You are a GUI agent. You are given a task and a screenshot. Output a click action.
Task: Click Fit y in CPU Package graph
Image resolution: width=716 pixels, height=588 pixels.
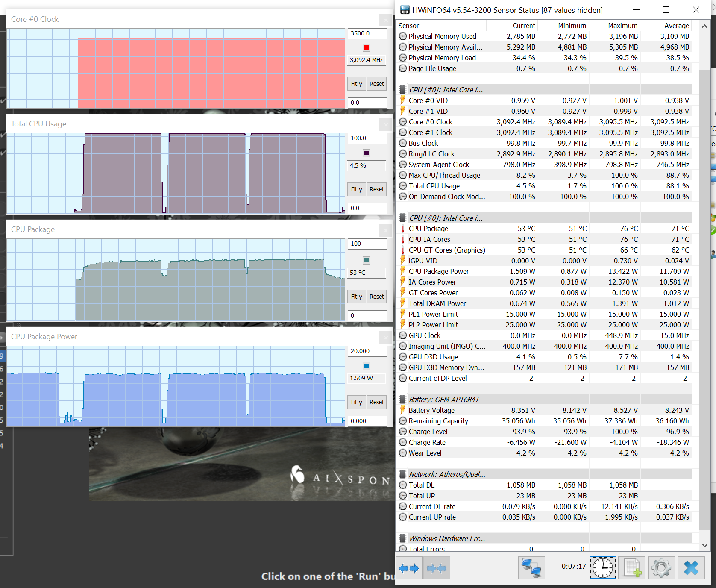point(356,297)
